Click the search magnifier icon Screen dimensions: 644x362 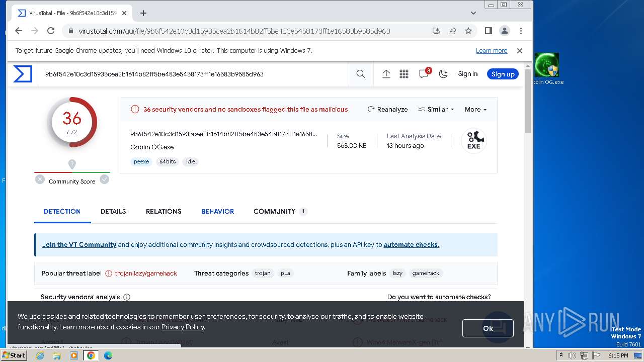pyautogui.click(x=361, y=74)
